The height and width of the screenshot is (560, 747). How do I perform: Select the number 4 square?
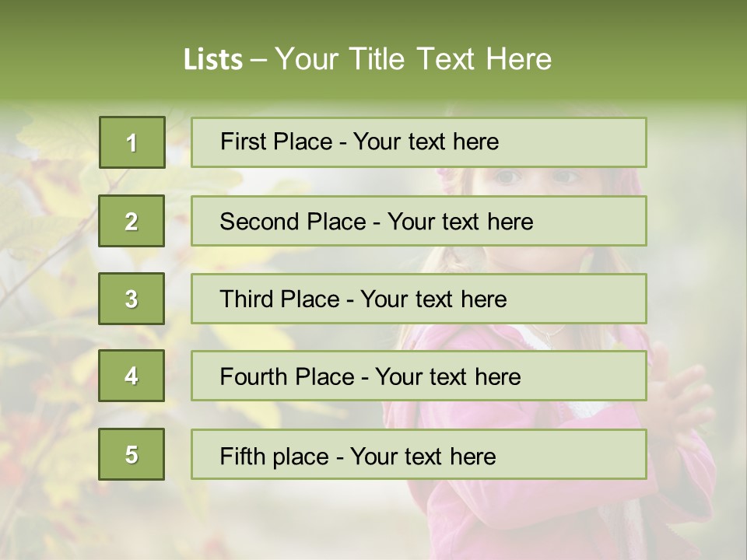pyautogui.click(x=132, y=376)
